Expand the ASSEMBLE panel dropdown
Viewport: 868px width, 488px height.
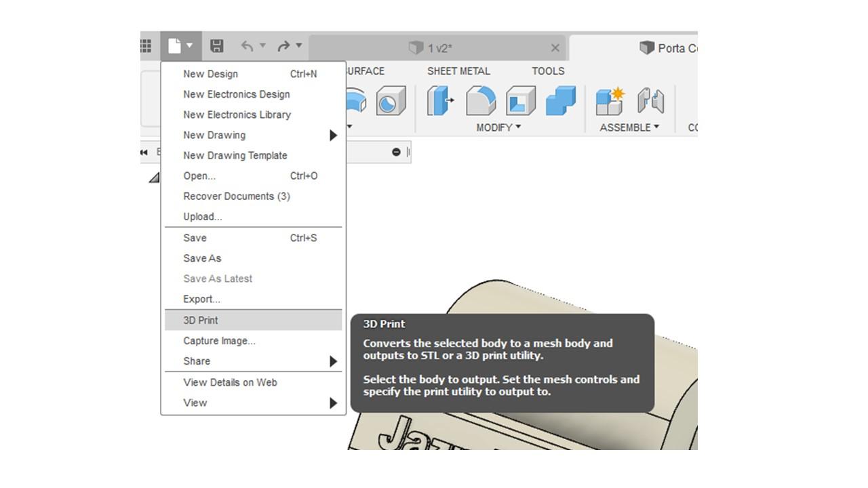click(x=629, y=127)
